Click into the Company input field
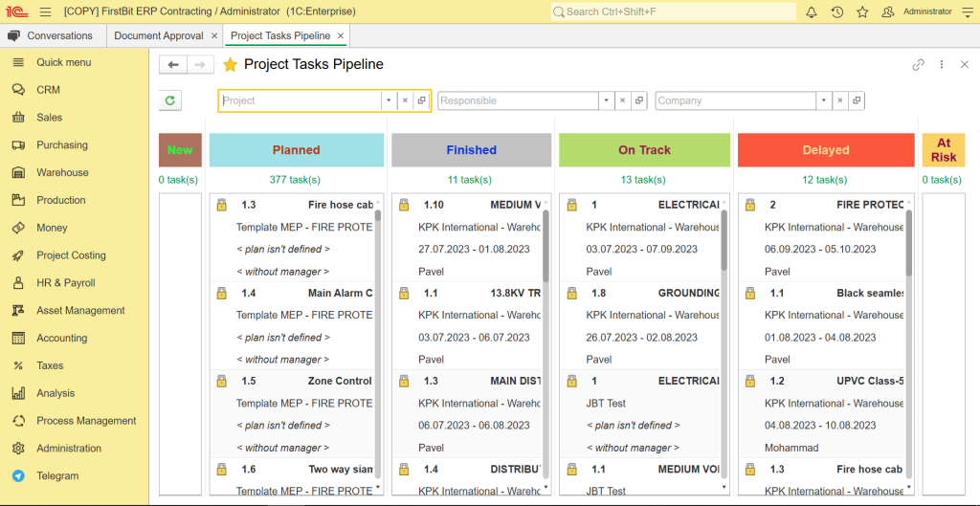980x506 pixels. tap(736, 100)
